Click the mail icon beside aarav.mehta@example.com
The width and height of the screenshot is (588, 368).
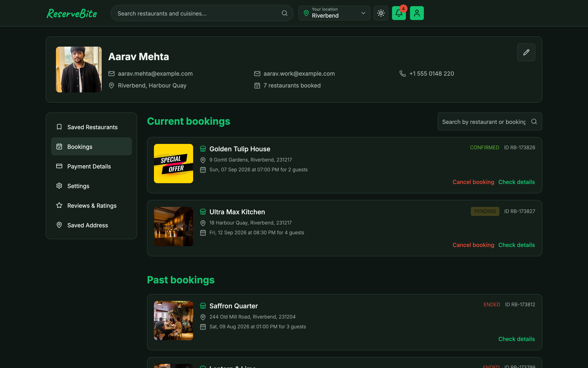[111, 74]
